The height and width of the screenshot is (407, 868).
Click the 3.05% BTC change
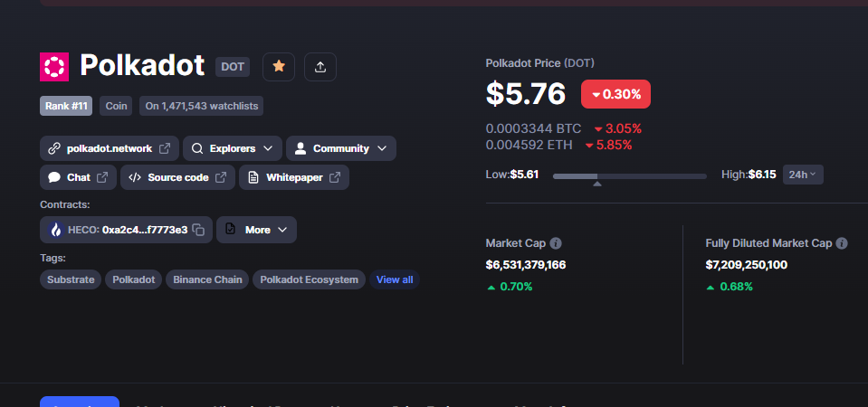tap(618, 128)
